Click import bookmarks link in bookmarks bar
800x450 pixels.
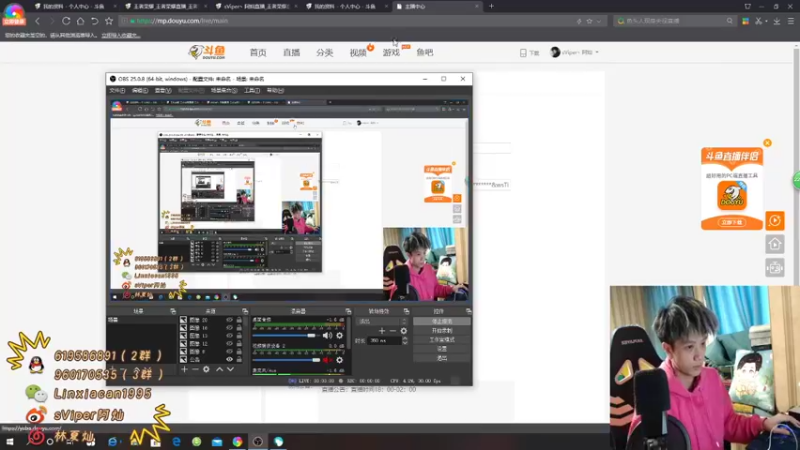click(120, 35)
